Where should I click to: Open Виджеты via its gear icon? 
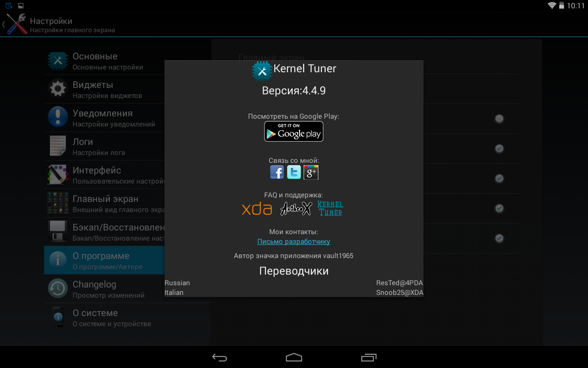pyautogui.click(x=58, y=89)
